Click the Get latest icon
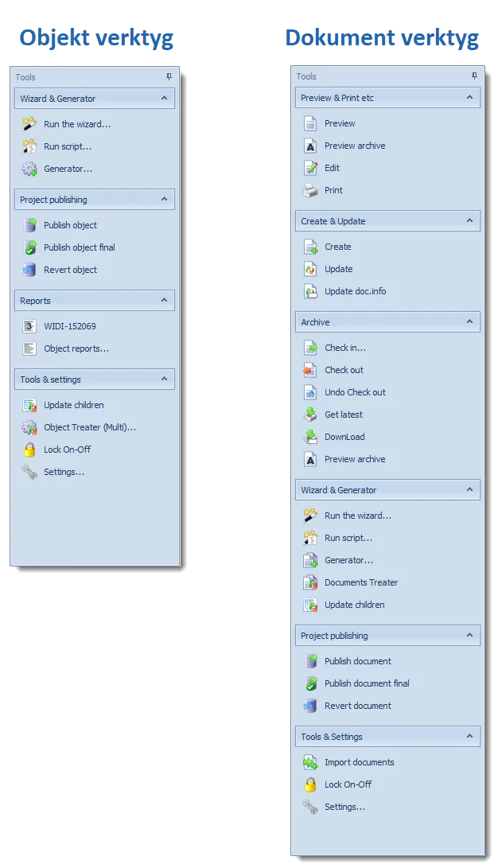498x868 pixels. [x=310, y=414]
